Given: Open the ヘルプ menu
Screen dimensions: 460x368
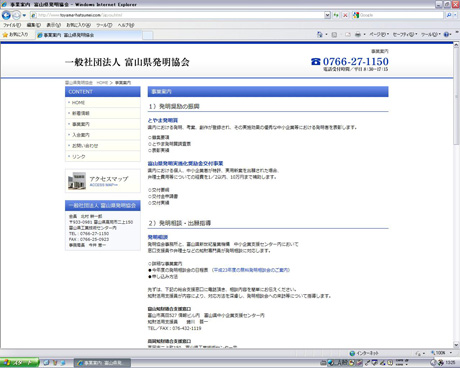Looking at the screenshot, I should pos(126,25).
